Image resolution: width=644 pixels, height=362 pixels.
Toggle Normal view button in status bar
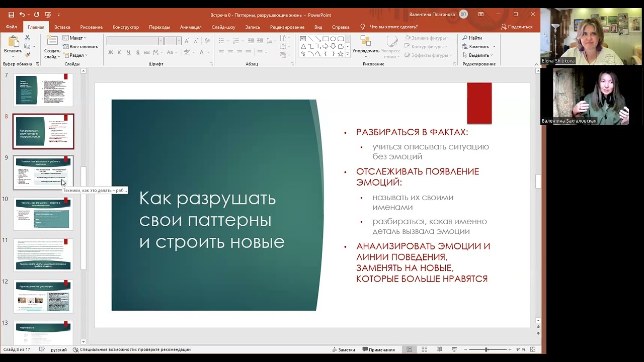click(x=410, y=349)
